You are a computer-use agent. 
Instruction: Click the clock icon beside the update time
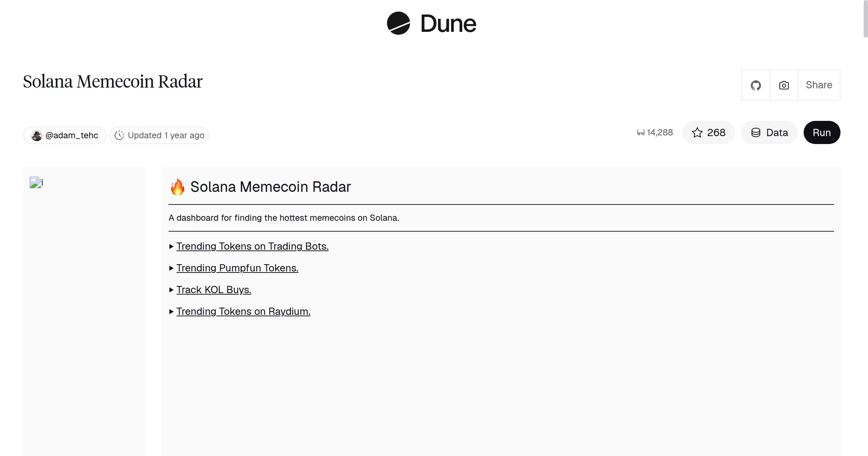[120, 135]
